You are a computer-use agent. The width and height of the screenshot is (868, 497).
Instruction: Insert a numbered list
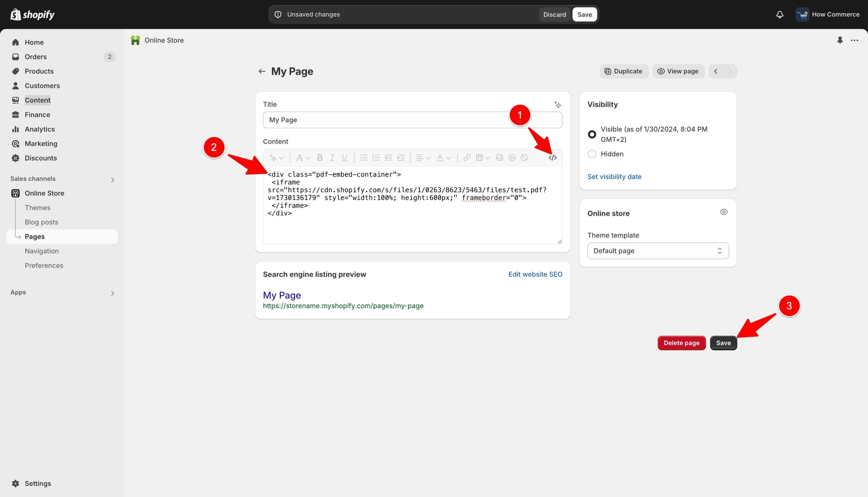(376, 158)
